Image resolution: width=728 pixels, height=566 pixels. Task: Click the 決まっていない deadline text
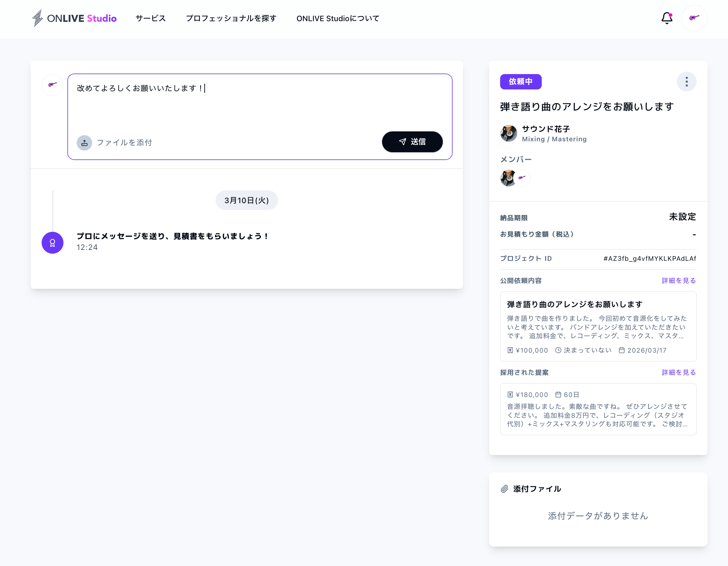(x=587, y=350)
